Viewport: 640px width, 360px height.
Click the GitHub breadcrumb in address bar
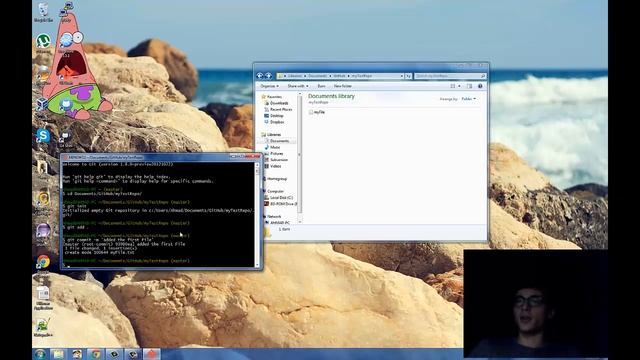pyautogui.click(x=339, y=76)
